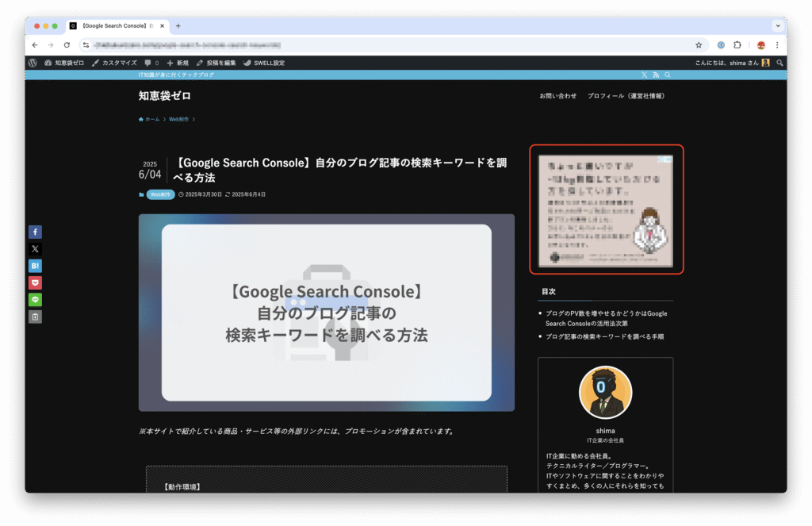Open the Chrome extensions puzzle icon
The height and width of the screenshot is (526, 812).
coord(737,45)
